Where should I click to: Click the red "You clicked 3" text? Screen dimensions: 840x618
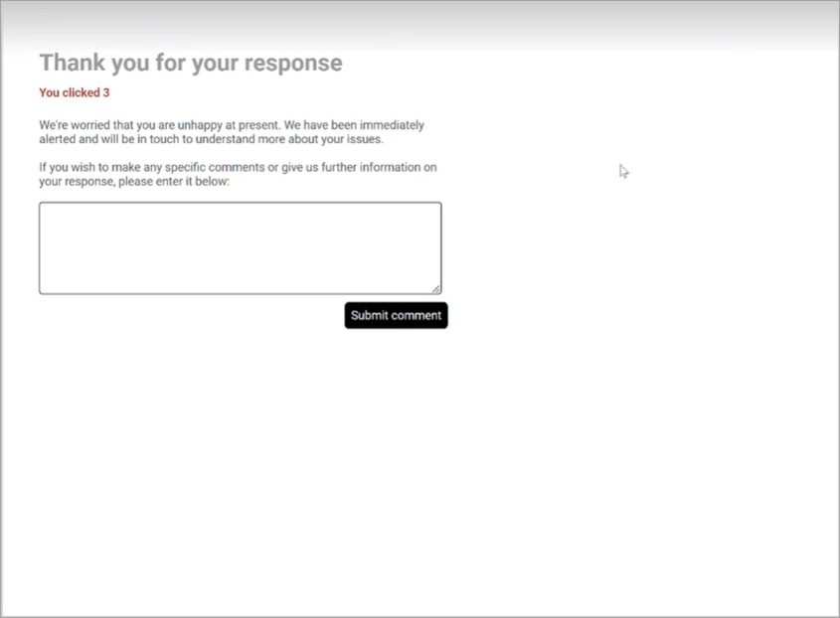75,93
